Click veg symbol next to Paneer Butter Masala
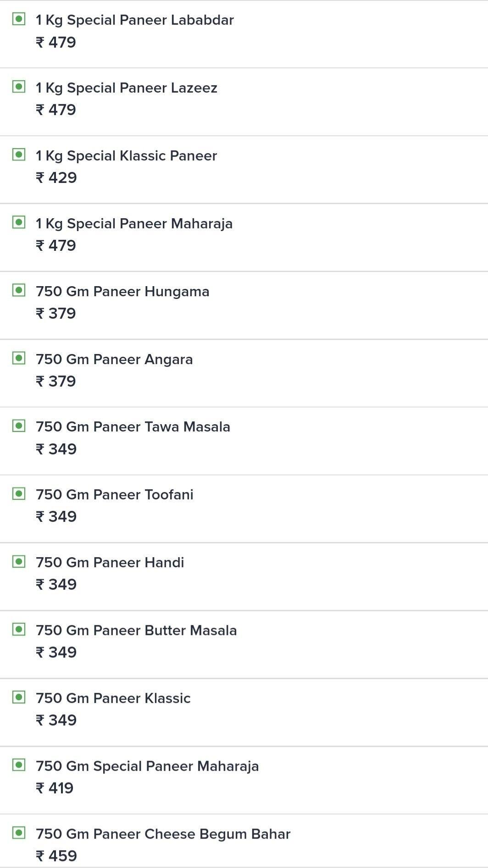488x868 pixels. click(x=19, y=629)
